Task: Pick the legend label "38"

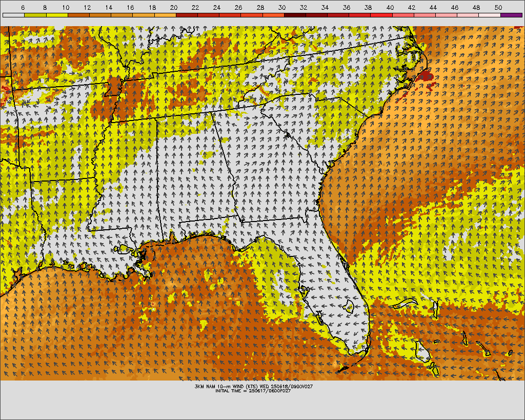Action: 368,7
